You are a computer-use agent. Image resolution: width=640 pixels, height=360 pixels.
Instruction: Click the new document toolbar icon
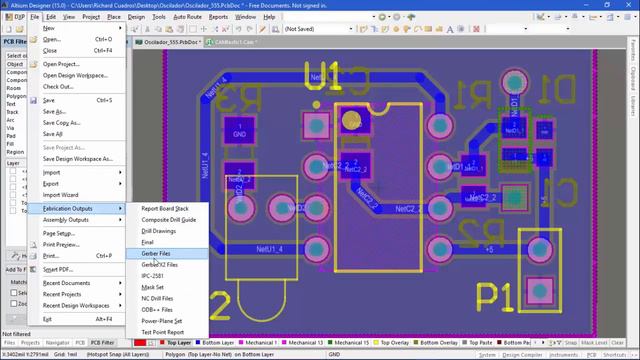point(9,29)
